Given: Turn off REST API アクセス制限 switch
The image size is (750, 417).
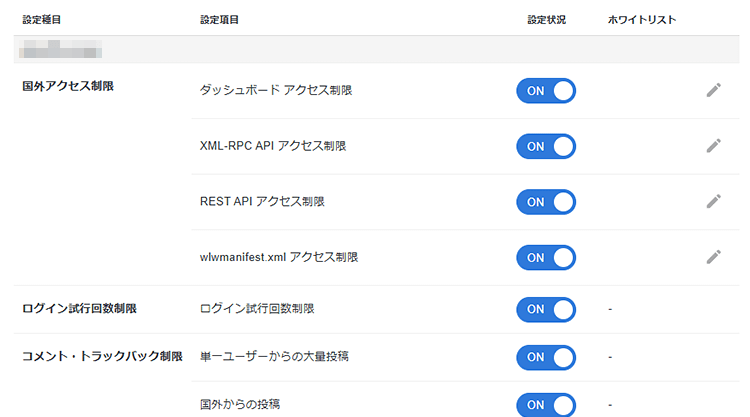Looking at the screenshot, I should click(x=546, y=202).
